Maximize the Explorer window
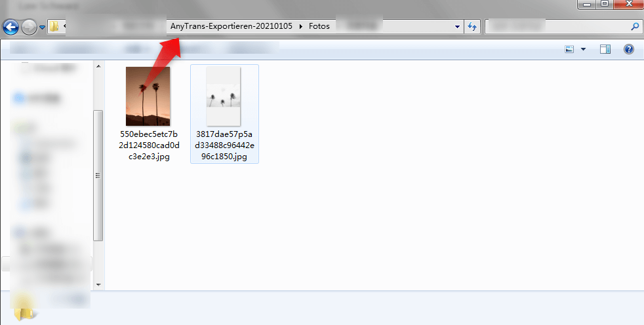 [605, 4]
